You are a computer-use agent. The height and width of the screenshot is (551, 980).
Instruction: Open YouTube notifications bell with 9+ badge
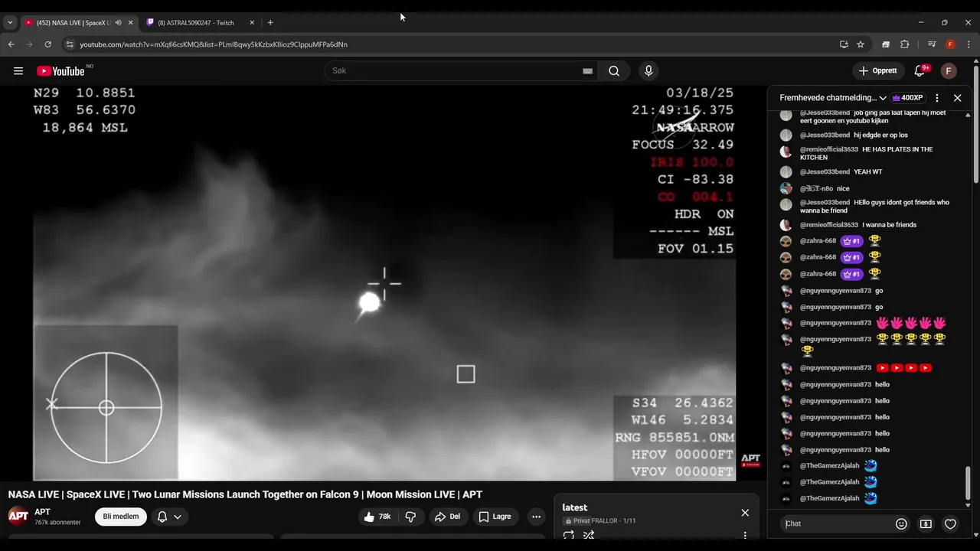(x=920, y=71)
